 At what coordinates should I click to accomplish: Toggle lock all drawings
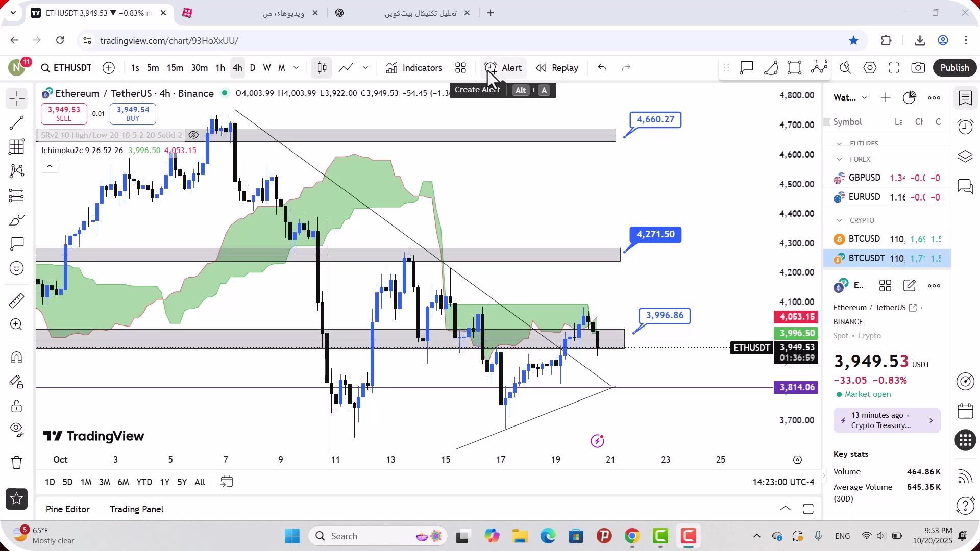(x=17, y=406)
